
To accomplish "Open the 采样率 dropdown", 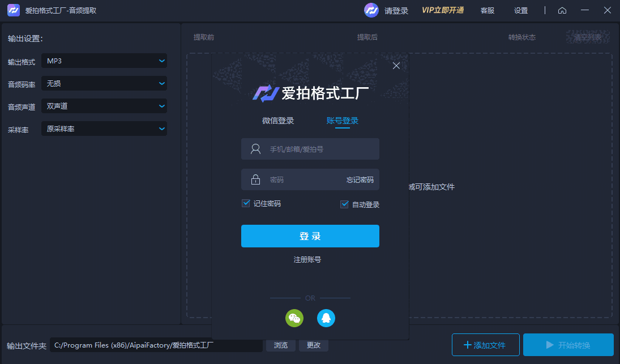I will pos(104,129).
